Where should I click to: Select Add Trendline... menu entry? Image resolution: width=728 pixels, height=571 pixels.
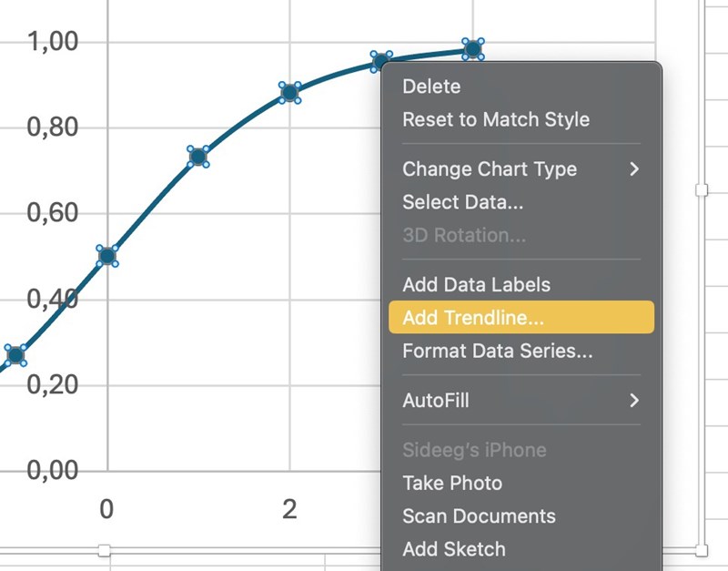click(473, 318)
